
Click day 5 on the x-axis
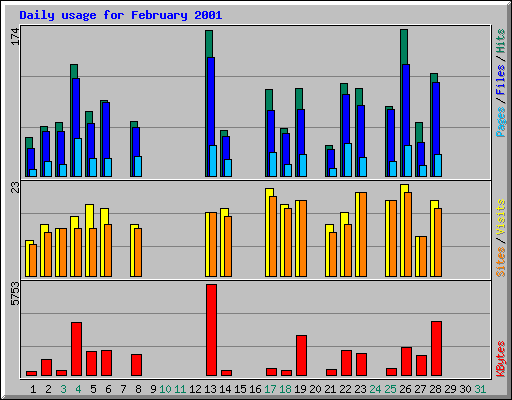[93, 389]
